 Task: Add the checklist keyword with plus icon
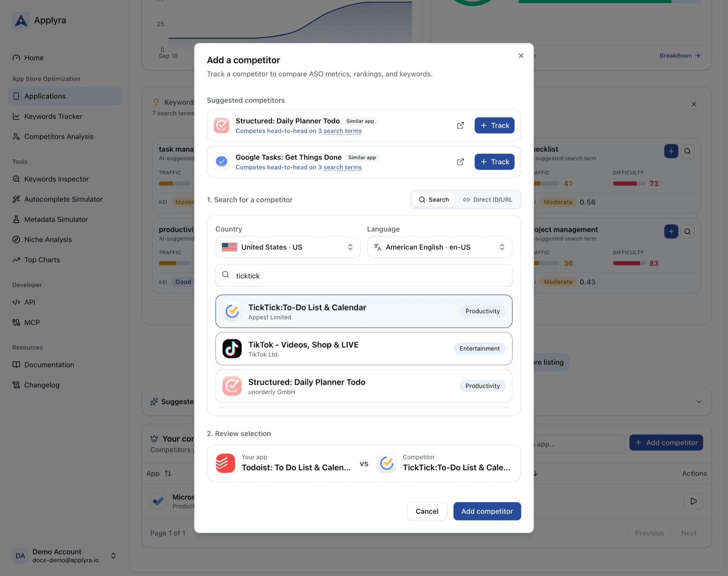click(x=671, y=151)
